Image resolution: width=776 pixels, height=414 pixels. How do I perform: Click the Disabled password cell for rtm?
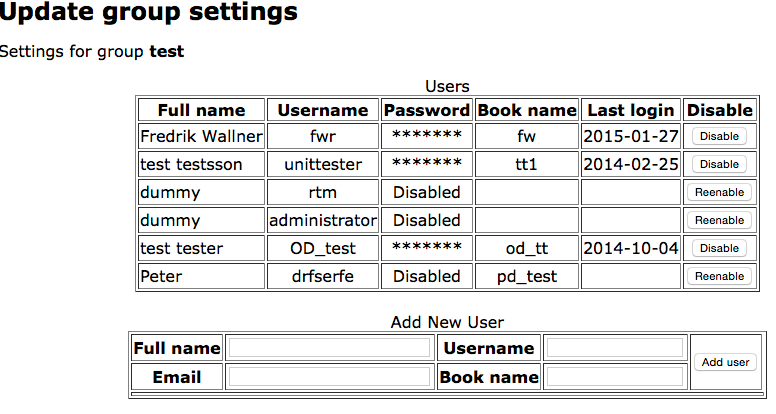coord(427,192)
